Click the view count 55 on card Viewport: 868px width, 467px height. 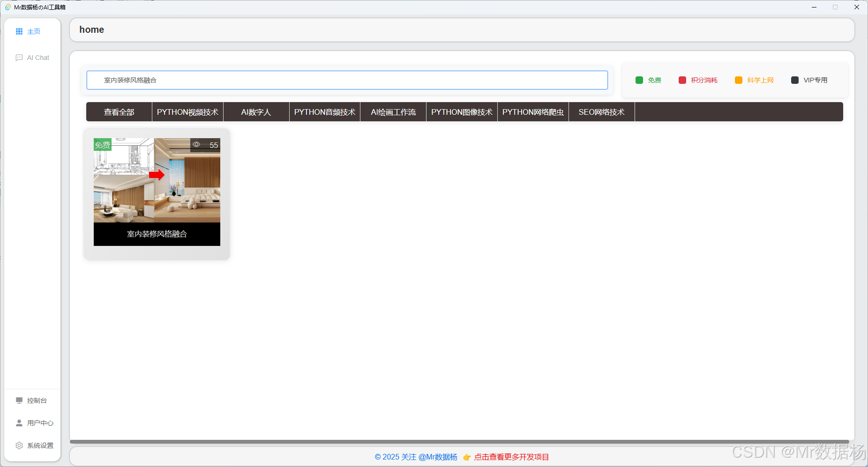tap(214, 145)
